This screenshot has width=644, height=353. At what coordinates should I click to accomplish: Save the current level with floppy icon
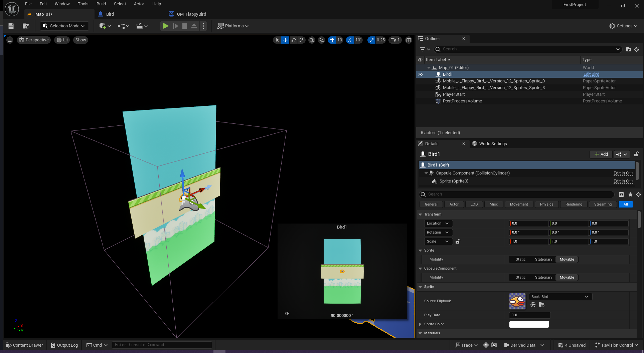click(11, 26)
